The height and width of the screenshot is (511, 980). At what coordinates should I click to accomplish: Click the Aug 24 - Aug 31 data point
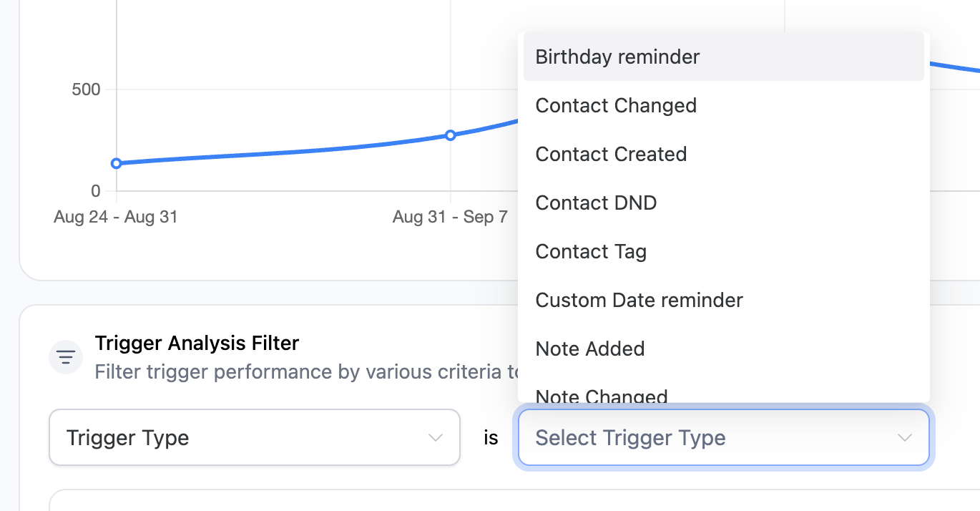tap(117, 164)
